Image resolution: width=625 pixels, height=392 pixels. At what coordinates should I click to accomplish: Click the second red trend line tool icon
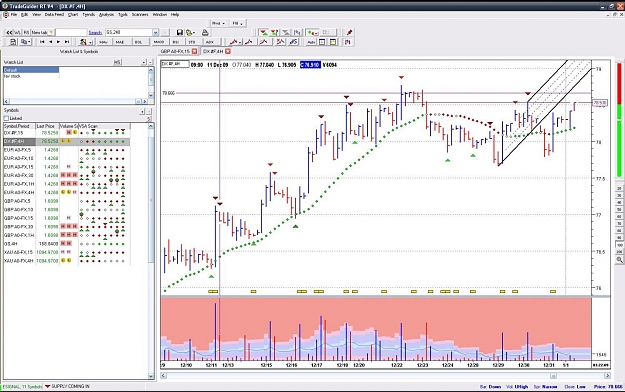point(250,42)
